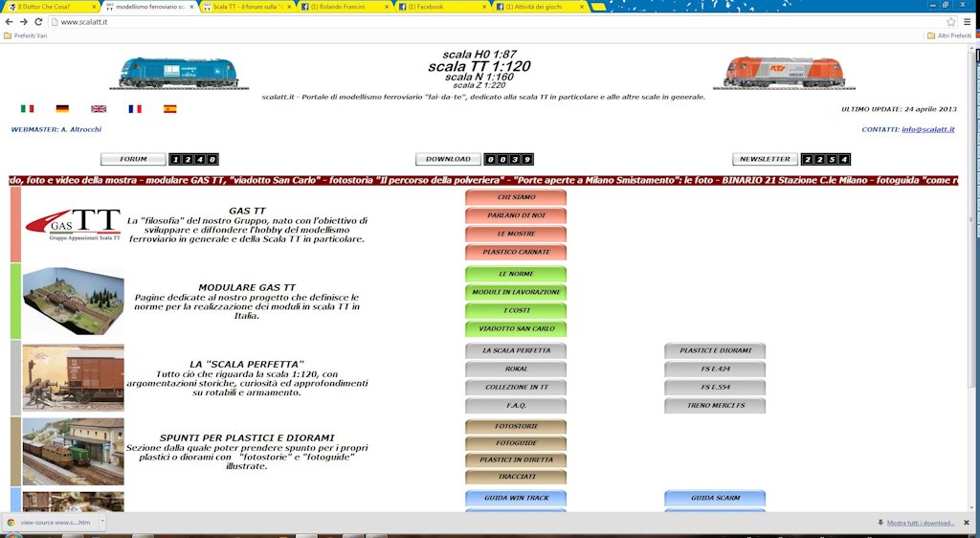Open the downloaded view-source htm file
This screenshot has height=538, width=980.
click(51, 523)
